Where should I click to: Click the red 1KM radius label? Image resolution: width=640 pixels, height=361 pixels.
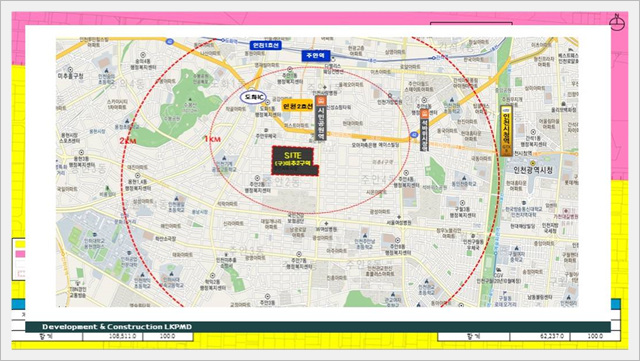[212, 139]
